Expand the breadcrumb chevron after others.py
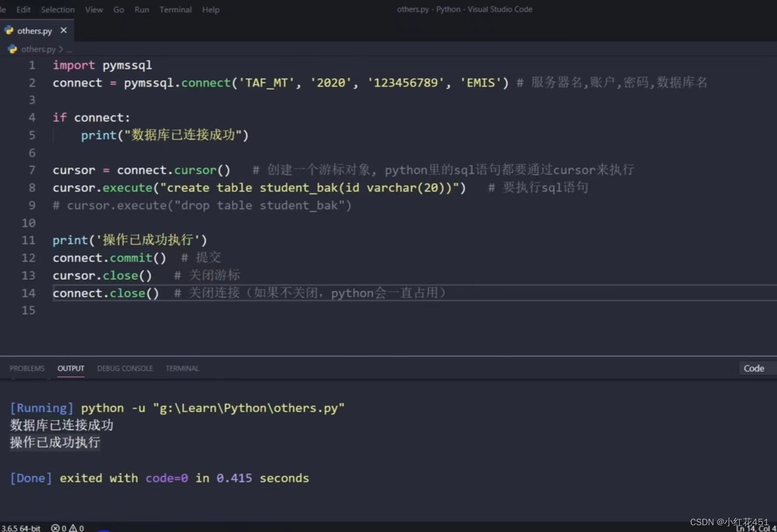The image size is (777, 532). pyautogui.click(x=61, y=49)
